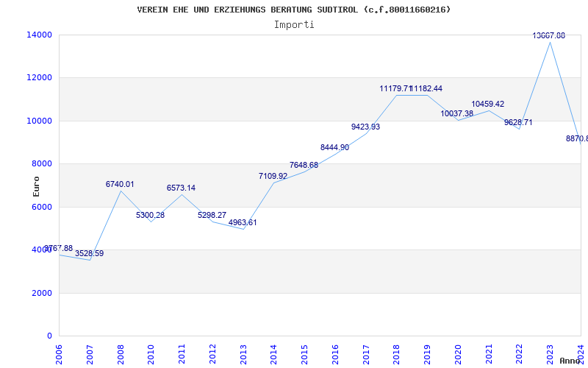Screen dimensions: 588x368
Task: Click the 2020 year label
Action: pyautogui.click(x=458, y=354)
